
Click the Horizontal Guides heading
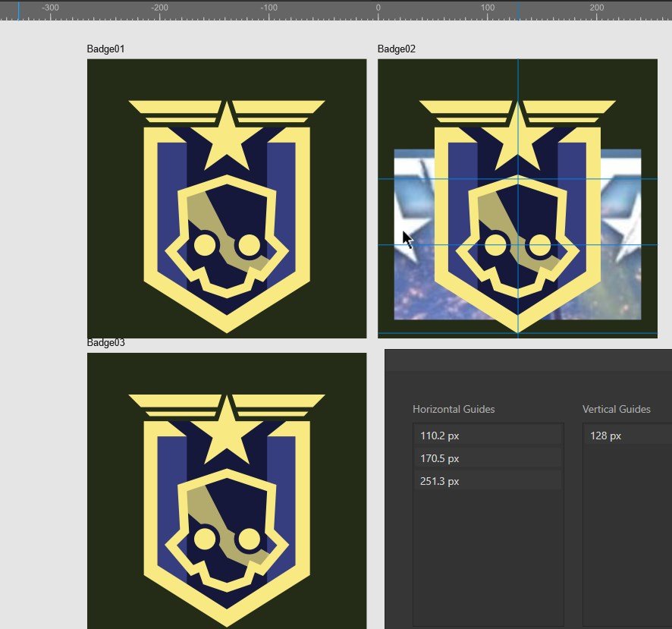point(454,409)
